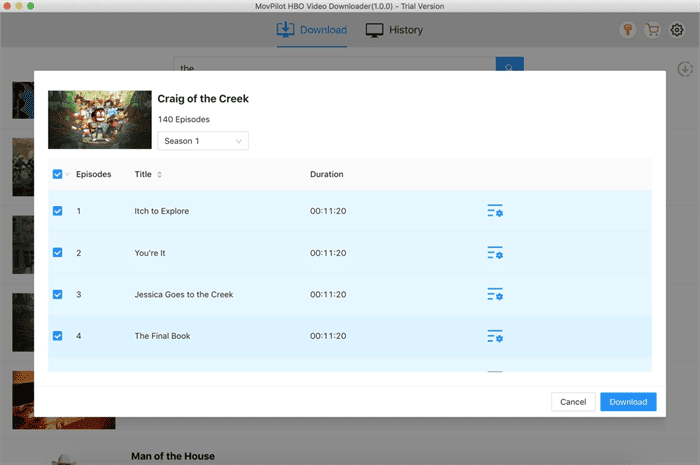
Task: Open download settings for Jessica Goes to the Creek
Action: coord(494,295)
